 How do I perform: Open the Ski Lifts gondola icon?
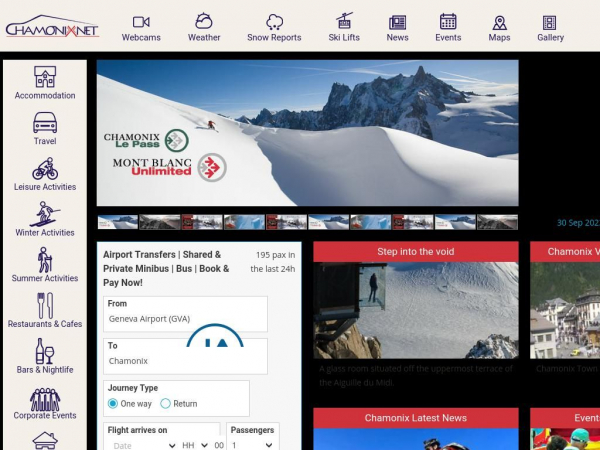tap(344, 21)
